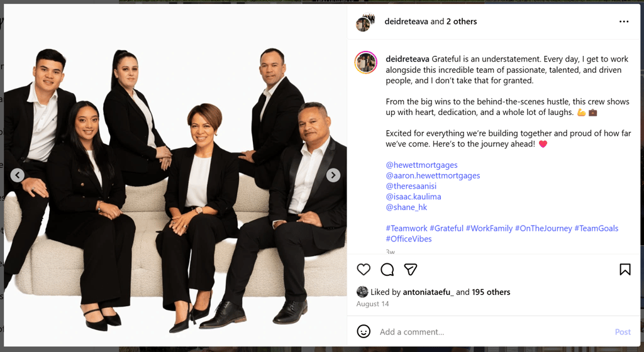Click deidreteava's story-ringed avatar in caption
This screenshot has height=352, width=644.
pos(365,62)
